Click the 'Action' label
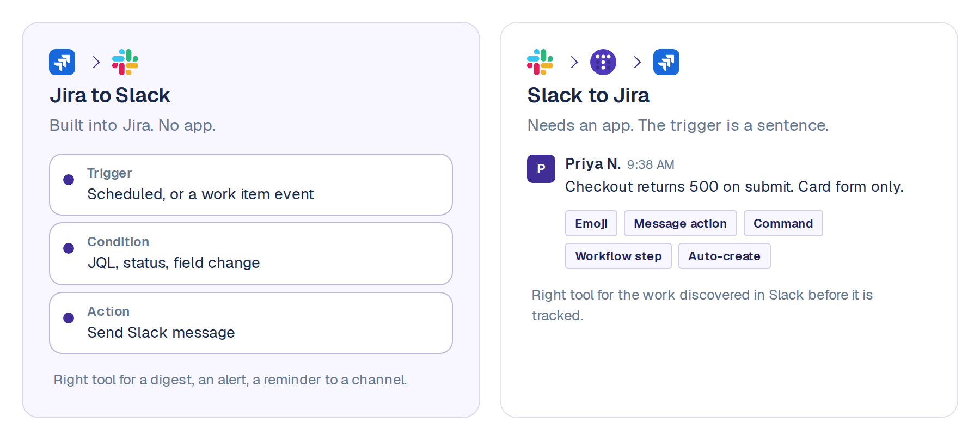980x440 pixels. [108, 311]
